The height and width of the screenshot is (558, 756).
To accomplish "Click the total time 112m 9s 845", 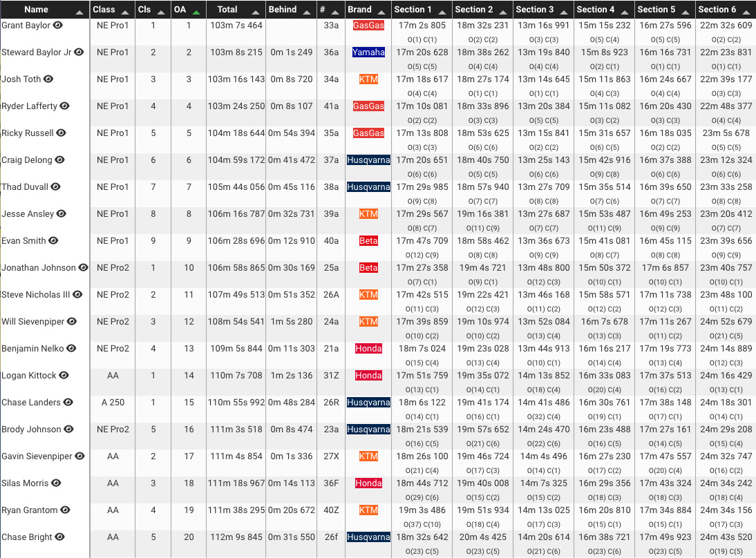I will (x=236, y=537).
